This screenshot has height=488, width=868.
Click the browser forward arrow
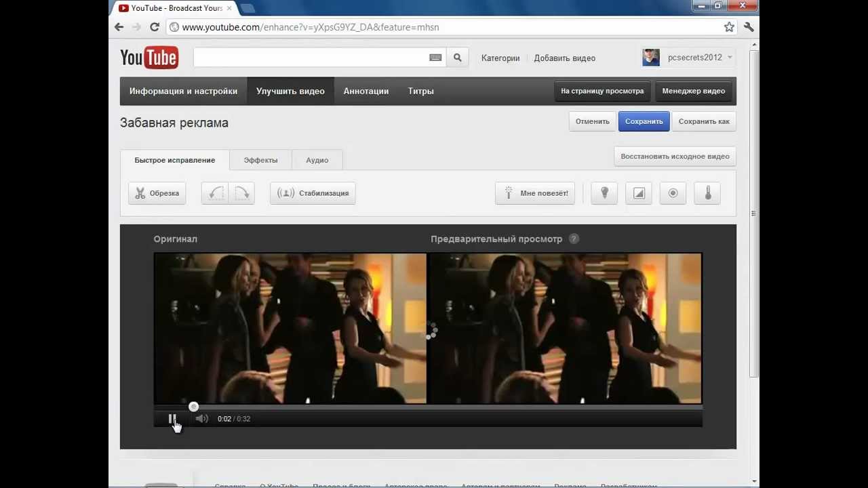(x=136, y=27)
